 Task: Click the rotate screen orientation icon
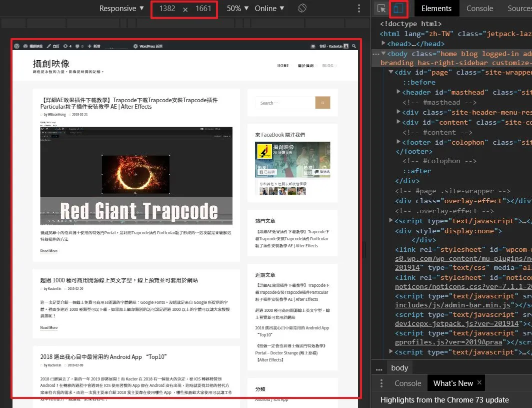point(302,8)
